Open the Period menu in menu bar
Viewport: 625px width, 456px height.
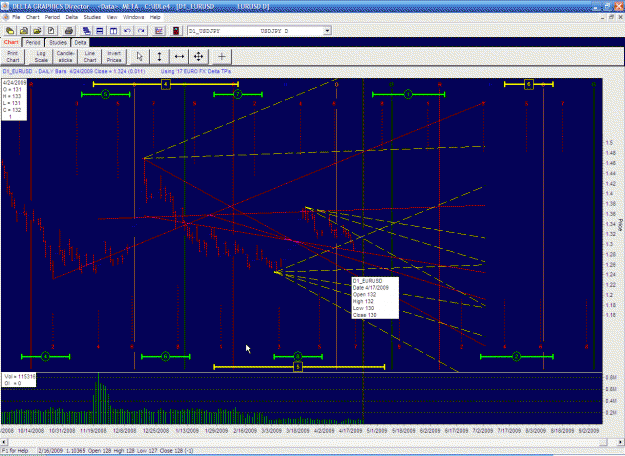[x=52, y=17]
